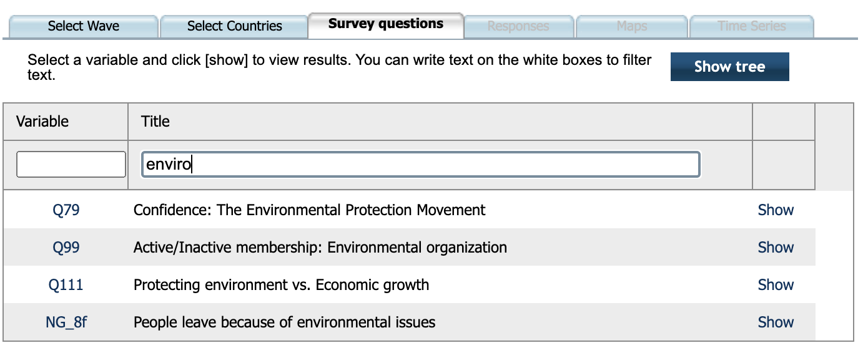Open the Time Series tab
Image resolution: width=868 pixels, height=353 pixels.
(751, 26)
